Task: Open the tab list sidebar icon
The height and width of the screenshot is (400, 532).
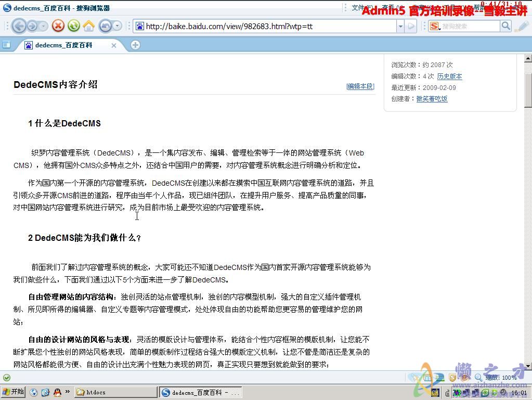Action: tap(6, 45)
